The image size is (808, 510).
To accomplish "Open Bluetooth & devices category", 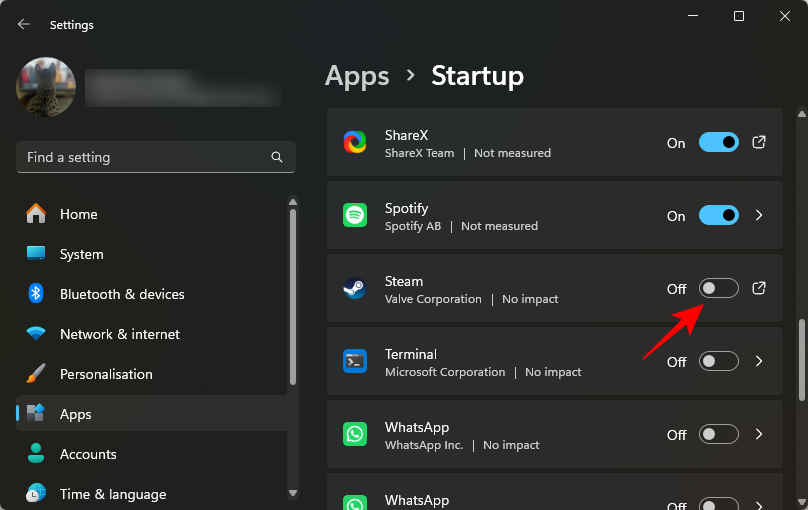I will [x=152, y=294].
